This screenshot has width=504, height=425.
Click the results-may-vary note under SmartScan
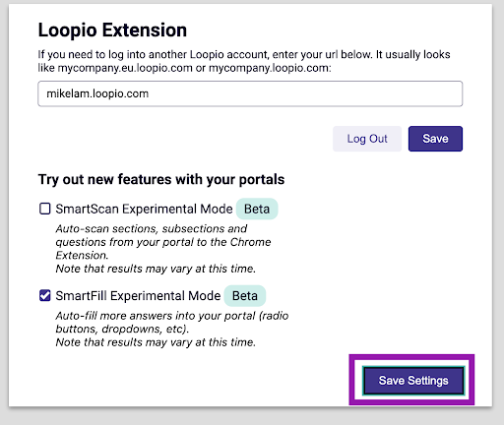[x=156, y=269]
